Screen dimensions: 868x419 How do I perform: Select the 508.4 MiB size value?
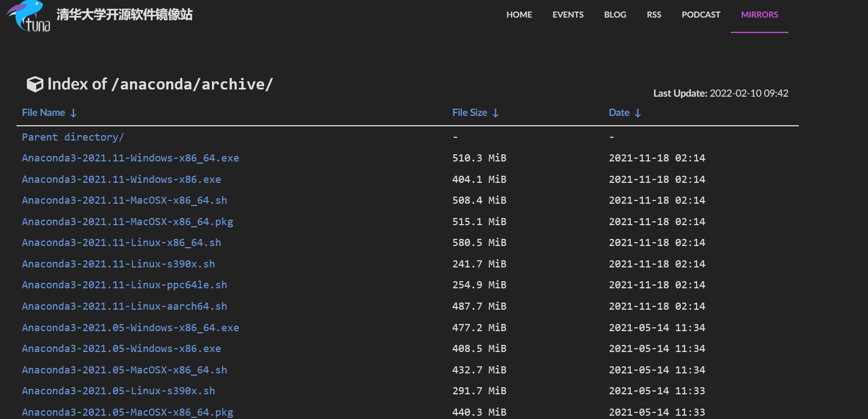479,200
